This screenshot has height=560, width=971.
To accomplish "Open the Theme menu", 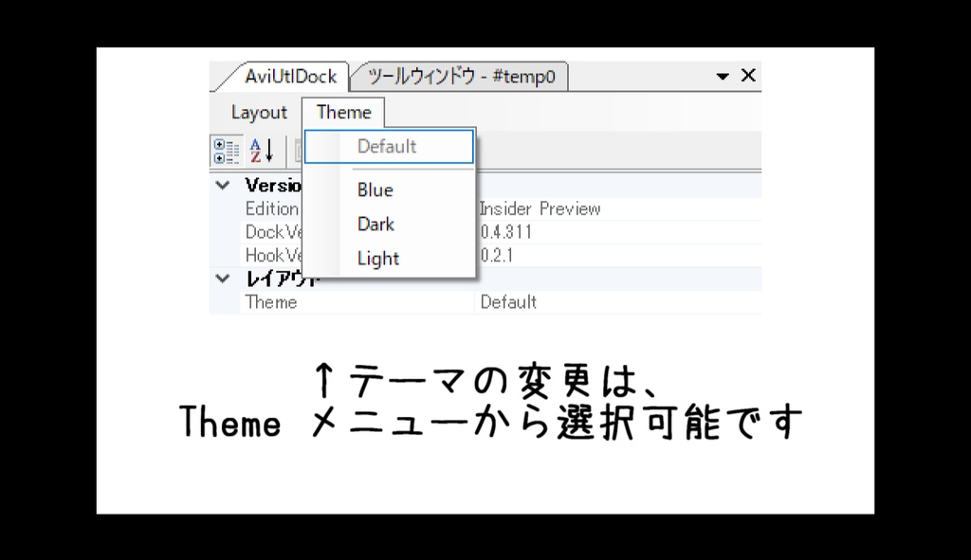I will pyautogui.click(x=342, y=112).
